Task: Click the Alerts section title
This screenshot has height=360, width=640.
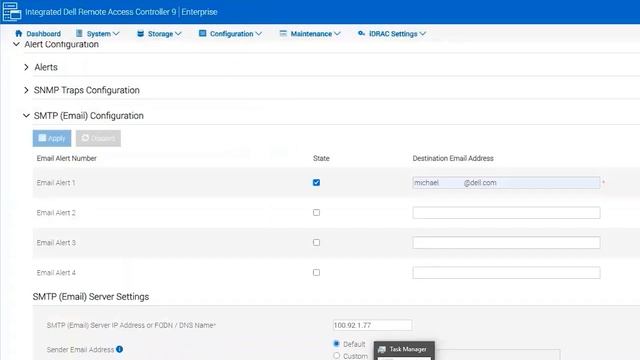Action: coord(46,67)
